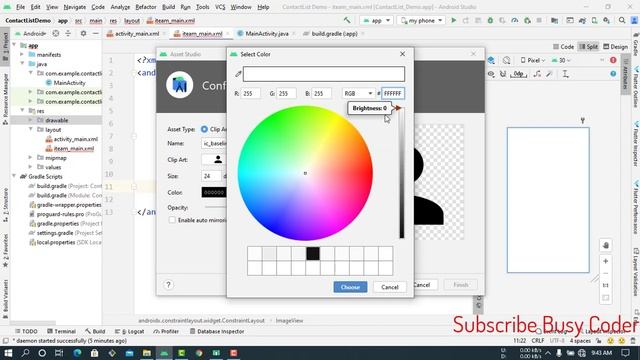Hide the Project panel with minus icon

pyautogui.click(x=96, y=33)
